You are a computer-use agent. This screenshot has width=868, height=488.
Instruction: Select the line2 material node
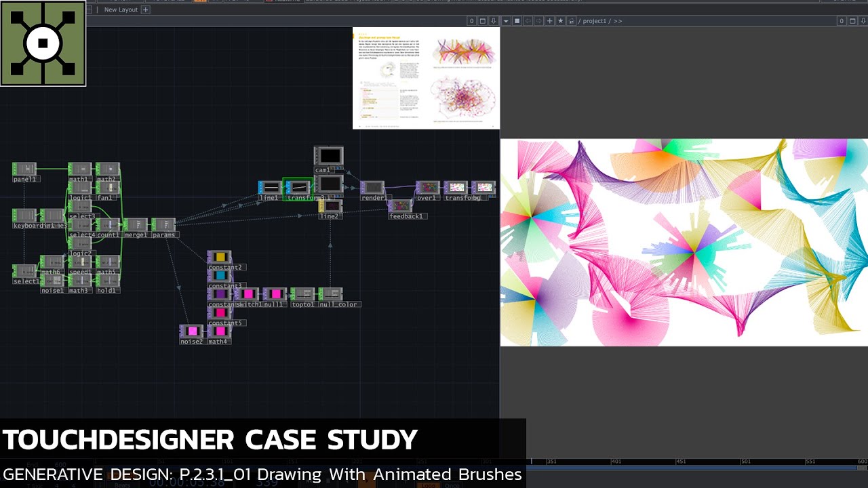click(x=330, y=206)
